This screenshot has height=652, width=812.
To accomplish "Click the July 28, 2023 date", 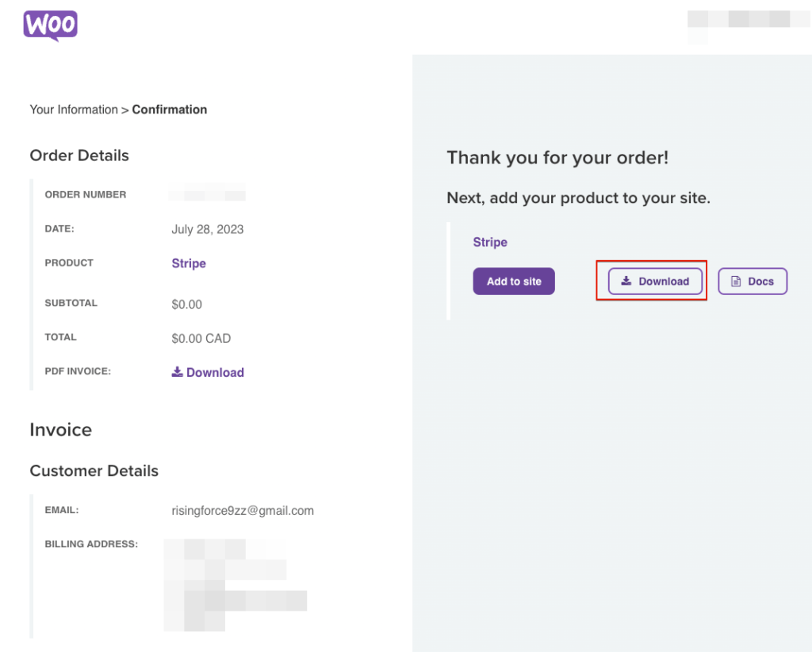I will click(x=208, y=229).
